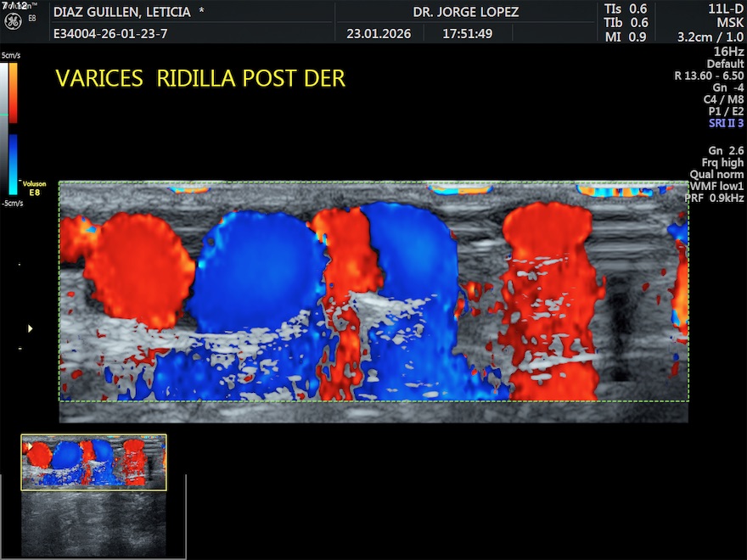Click the GE logo icon
Viewport: 747px width, 560px height.
[13, 20]
